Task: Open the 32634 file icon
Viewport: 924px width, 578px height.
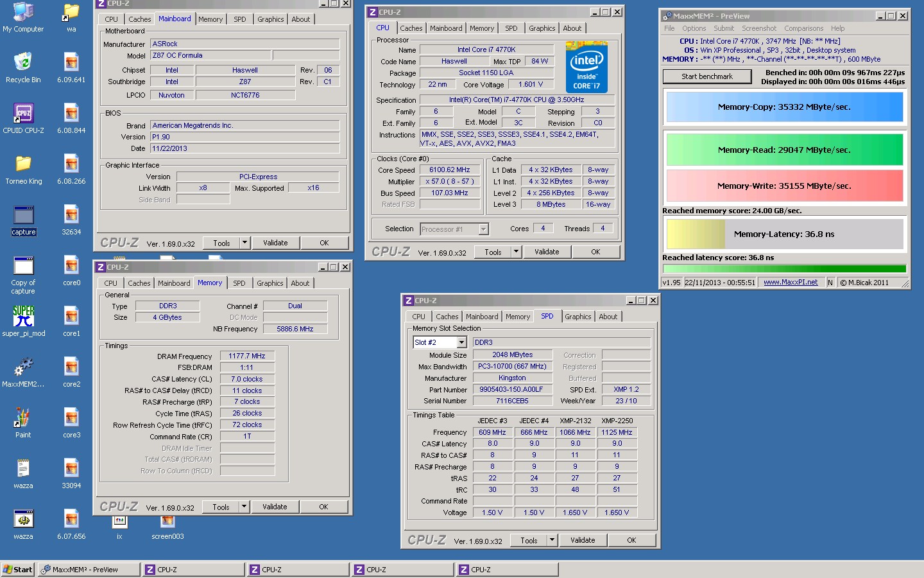Action: 71,219
